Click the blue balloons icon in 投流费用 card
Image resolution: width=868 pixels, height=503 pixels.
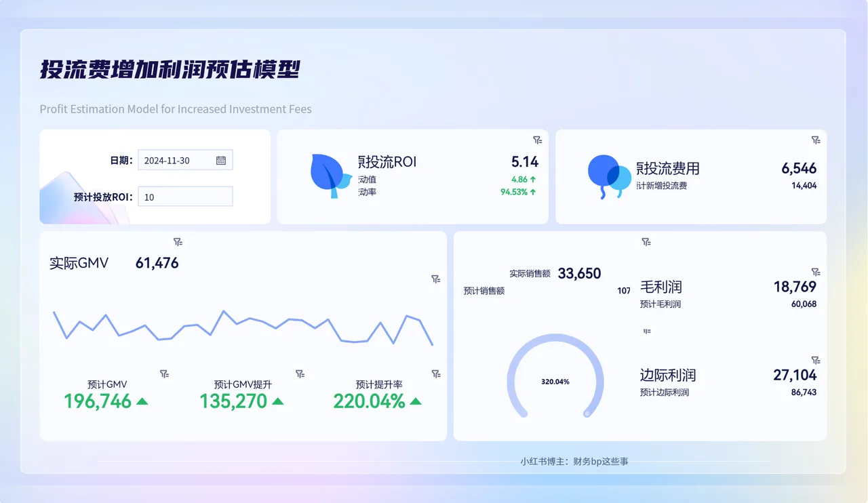[x=609, y=176]
